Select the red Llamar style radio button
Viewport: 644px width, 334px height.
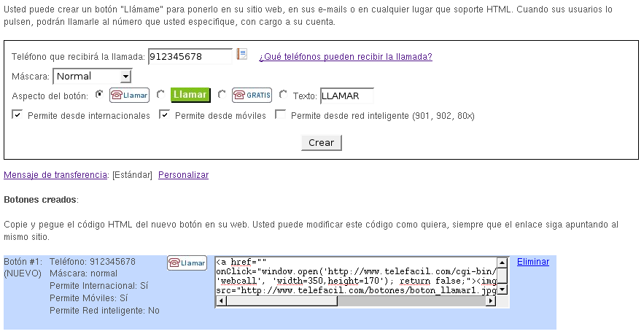point(99,94)
